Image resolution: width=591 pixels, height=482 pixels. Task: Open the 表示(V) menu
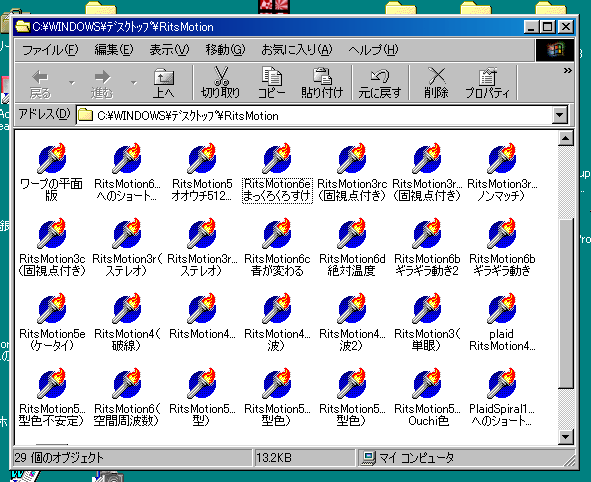point(169,50)
